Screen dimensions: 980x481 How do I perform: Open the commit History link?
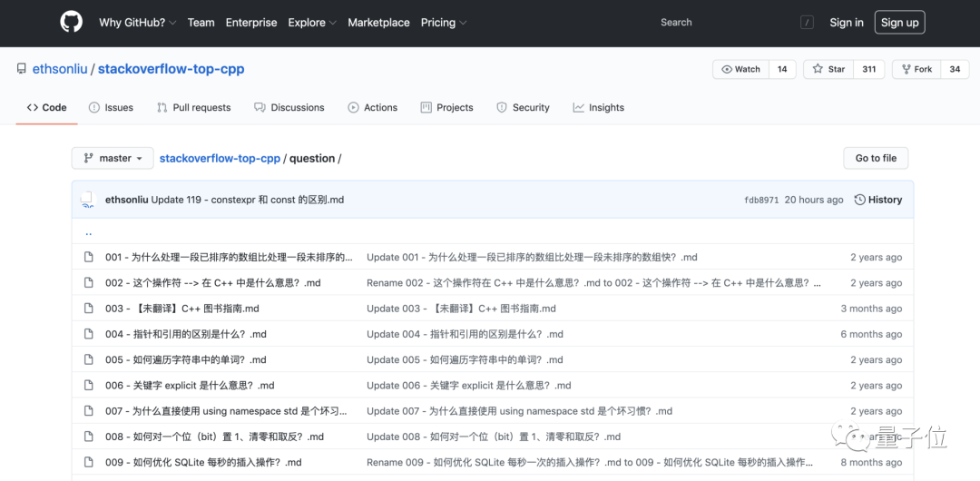pos(878,200)
